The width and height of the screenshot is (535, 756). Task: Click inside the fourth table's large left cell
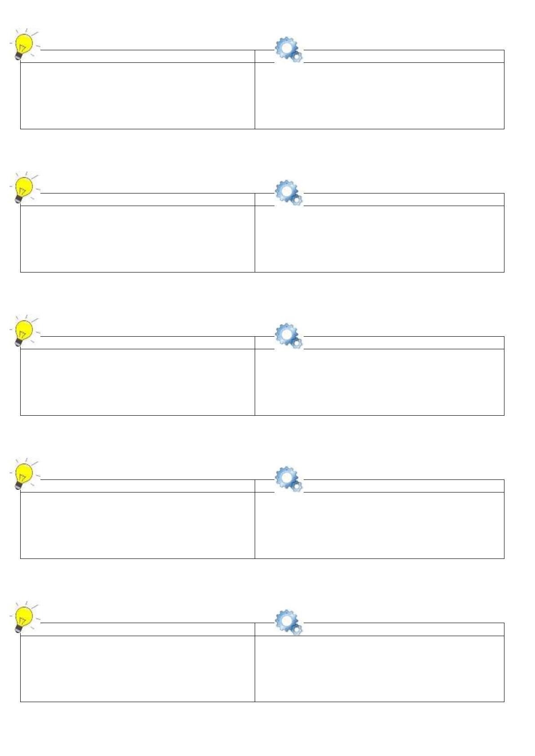tap(137, 525)
